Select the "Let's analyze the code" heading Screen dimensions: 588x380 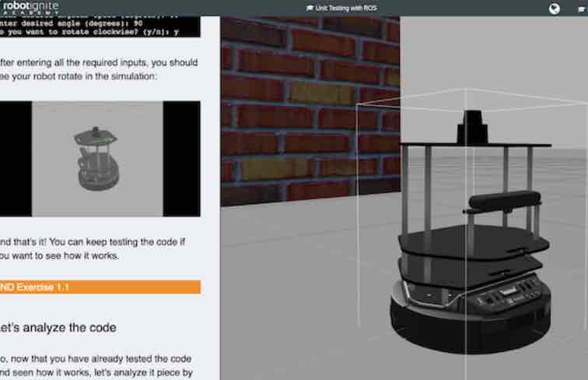pyautogui.click(x=58, y=327)
